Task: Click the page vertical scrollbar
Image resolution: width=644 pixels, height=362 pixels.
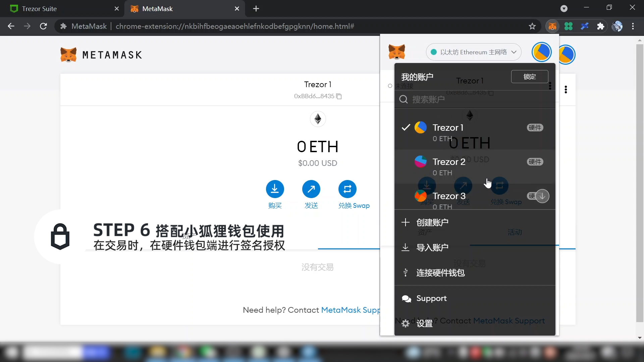Action: click(640, 183)
